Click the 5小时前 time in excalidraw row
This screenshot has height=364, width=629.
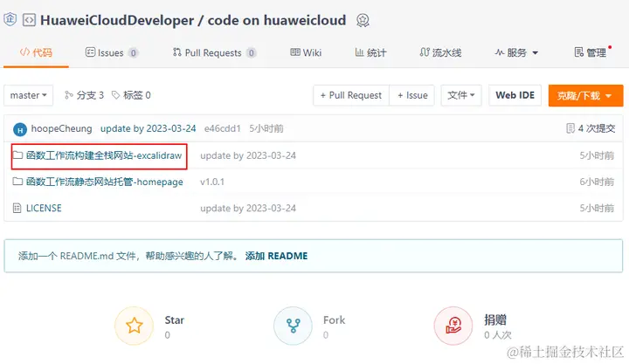tap(597, 155)
